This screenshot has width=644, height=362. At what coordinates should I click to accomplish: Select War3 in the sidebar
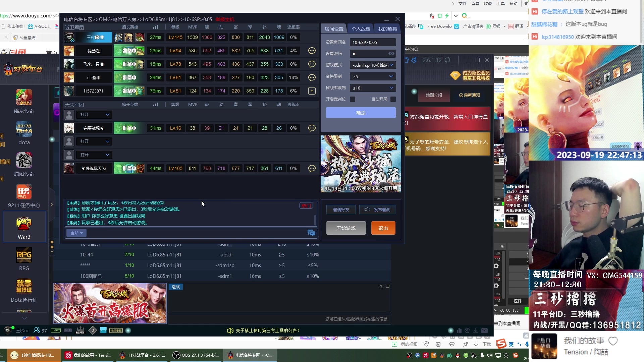tap(24, 227)
